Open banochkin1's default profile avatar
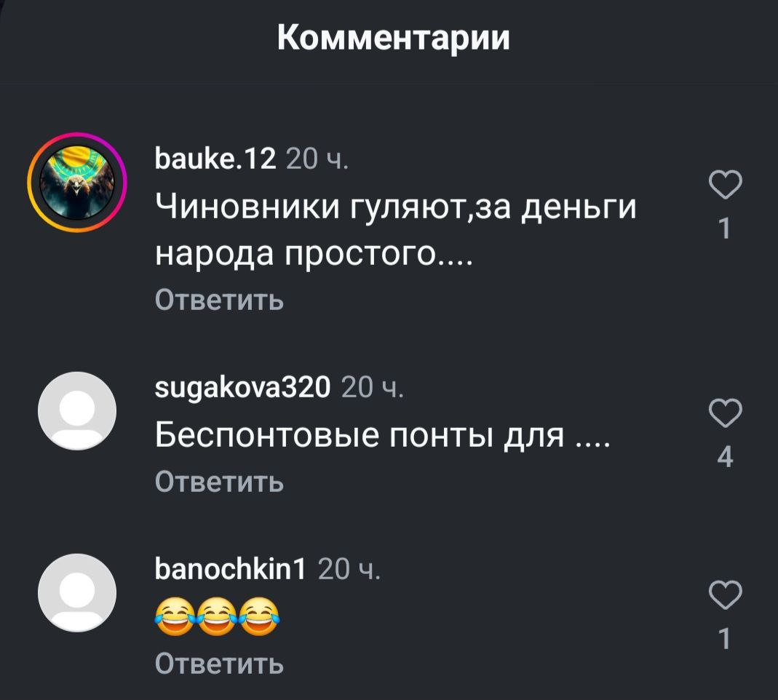This screenshot has height=700, width=778. (x=77, y=593)
